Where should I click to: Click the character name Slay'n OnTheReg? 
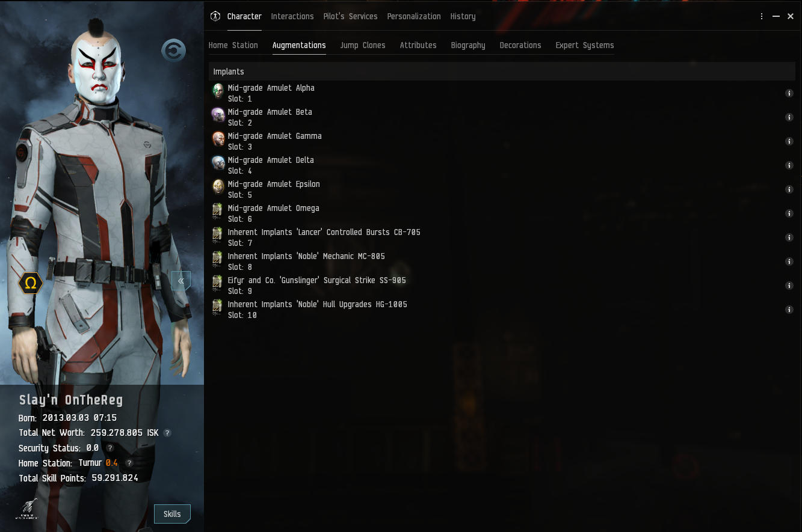[71, 400]
